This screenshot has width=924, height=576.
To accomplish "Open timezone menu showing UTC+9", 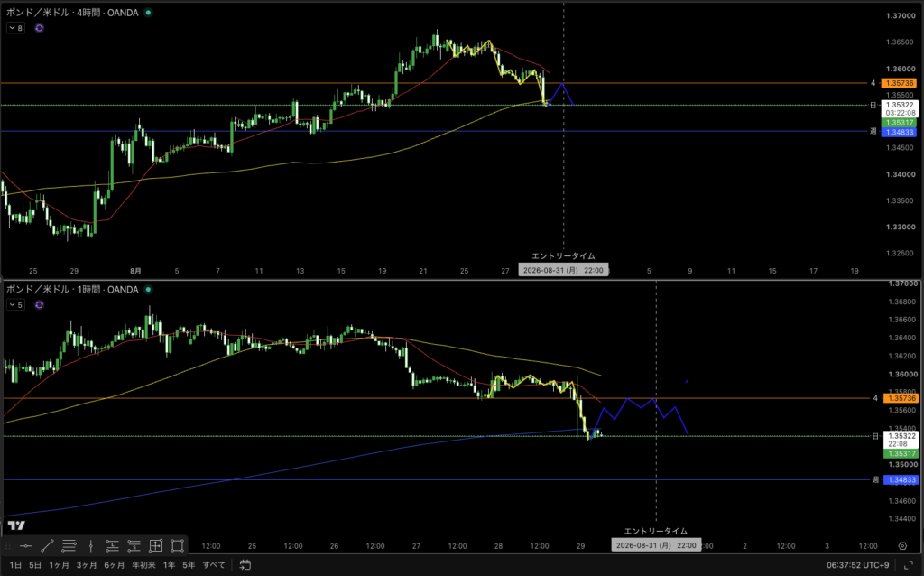I will [x=857, y=565].
